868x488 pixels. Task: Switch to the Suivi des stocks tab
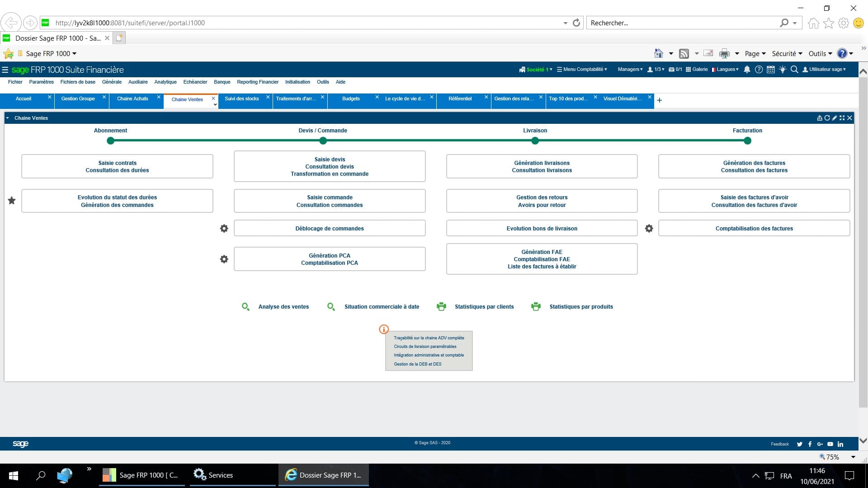coord(242,99)
